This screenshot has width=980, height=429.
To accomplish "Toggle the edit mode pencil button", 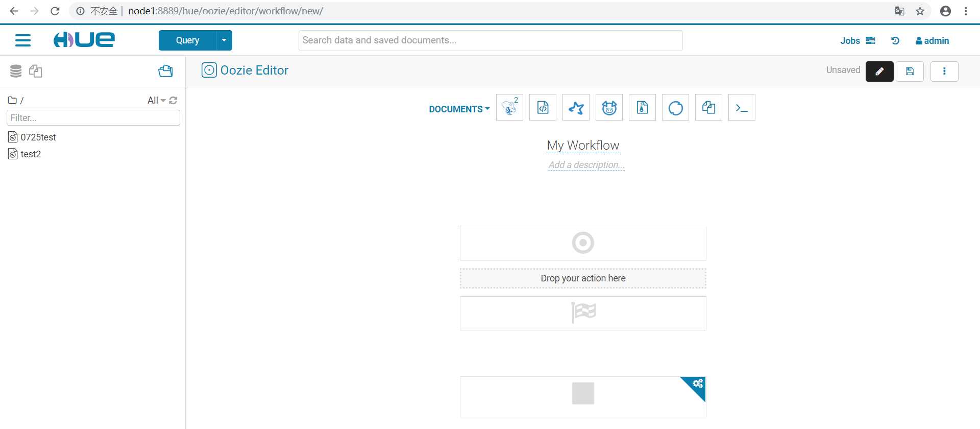I will (879, 71).
